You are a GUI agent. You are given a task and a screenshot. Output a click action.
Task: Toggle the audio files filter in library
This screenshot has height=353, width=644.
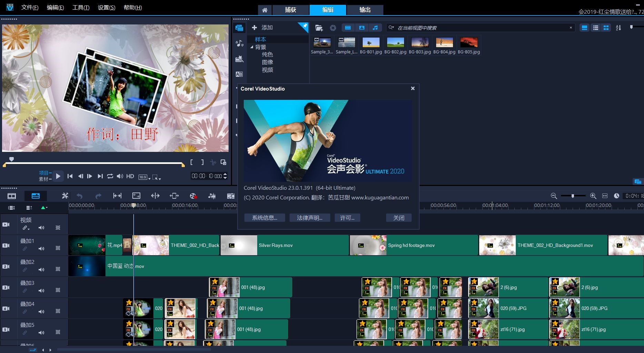tap(375, 28)
